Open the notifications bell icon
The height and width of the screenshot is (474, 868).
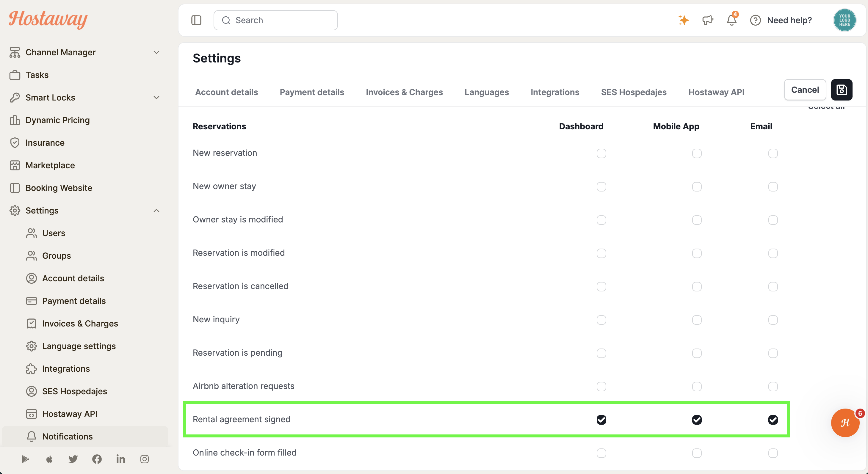click(731, 20)
